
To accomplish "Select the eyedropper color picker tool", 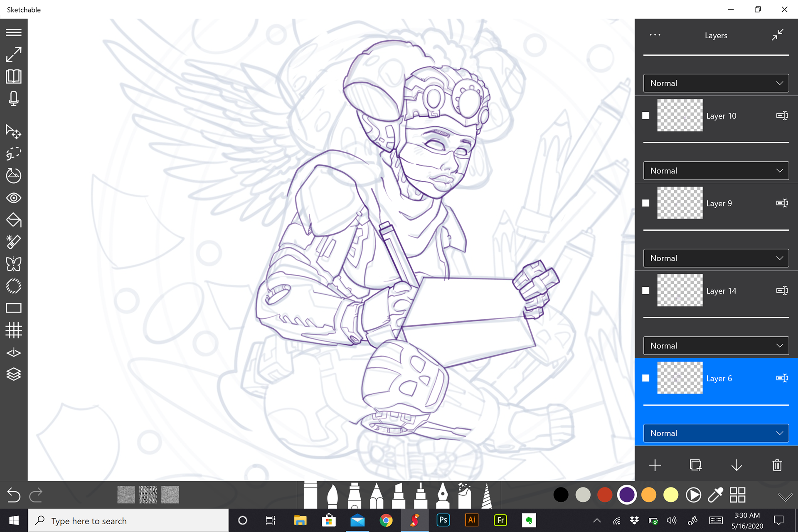I will tap(715, 495).
